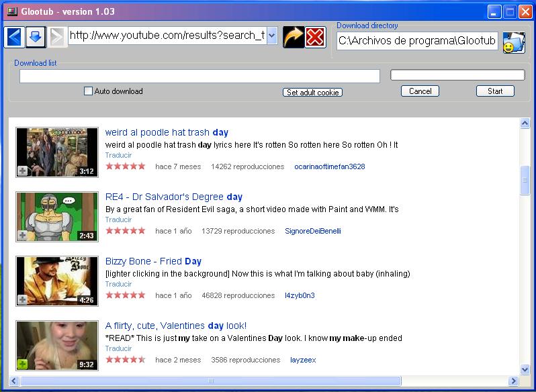The height and width of the screenshot is (392, 536).
Task: Enable the Auto download checkbox
Action: 88,91
